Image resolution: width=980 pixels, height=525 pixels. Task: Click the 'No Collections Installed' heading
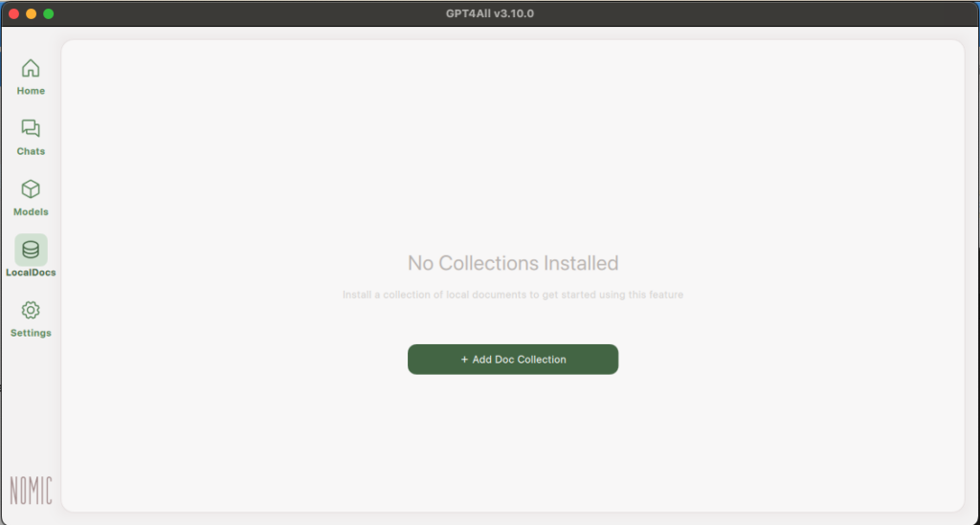pos(513,263)
